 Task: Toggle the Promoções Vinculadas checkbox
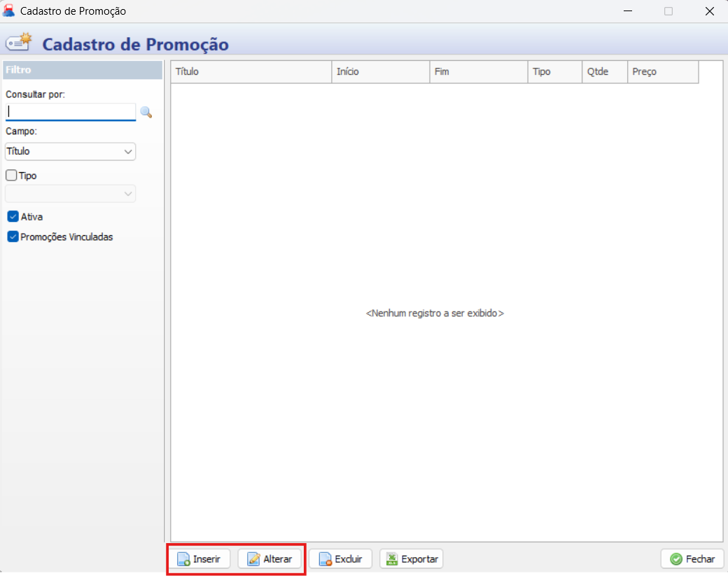13,237
